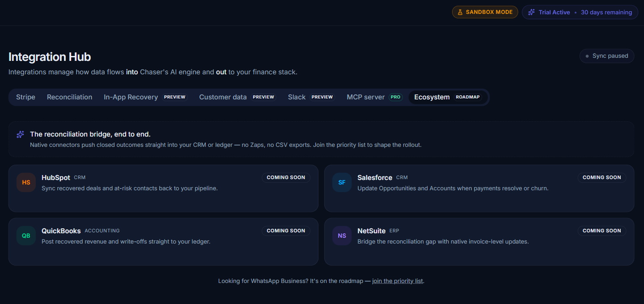Screen dimensions: 644x304
Task: Open the In-App Recovery preview tab
Action: coord(145,97)
